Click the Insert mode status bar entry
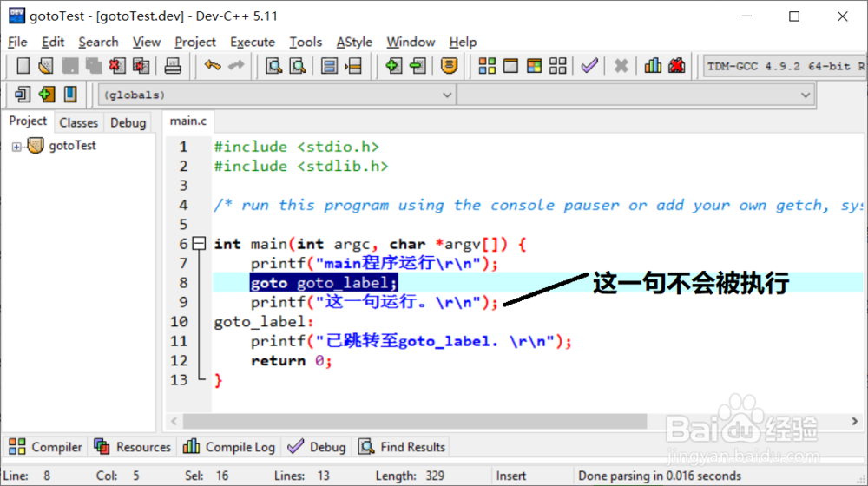The image size is (868, 486). pos(511,476)
